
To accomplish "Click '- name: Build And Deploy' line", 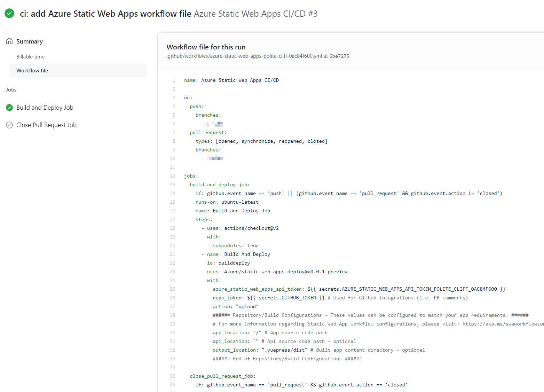I will [x=236, y=254].
